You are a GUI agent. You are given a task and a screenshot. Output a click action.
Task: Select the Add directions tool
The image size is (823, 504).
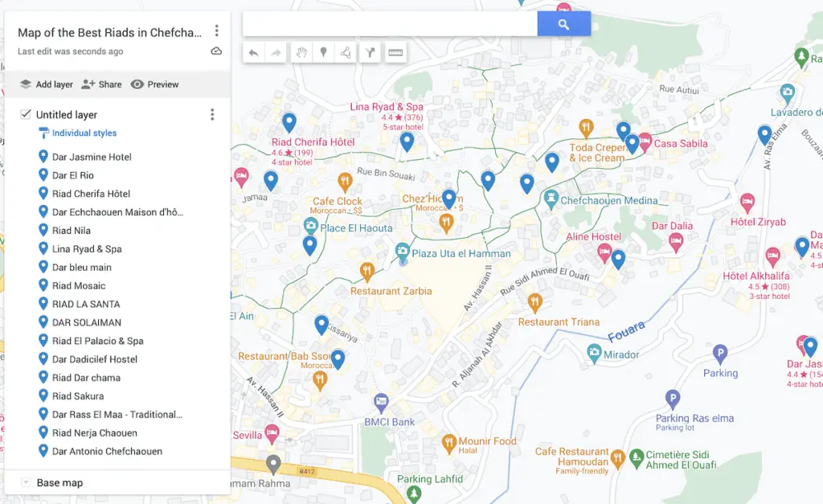pos(370,52)
